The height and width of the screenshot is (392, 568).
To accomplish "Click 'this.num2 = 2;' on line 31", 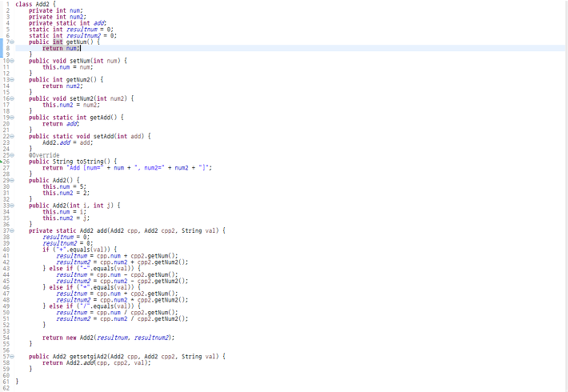I will (x=66, y=193).
